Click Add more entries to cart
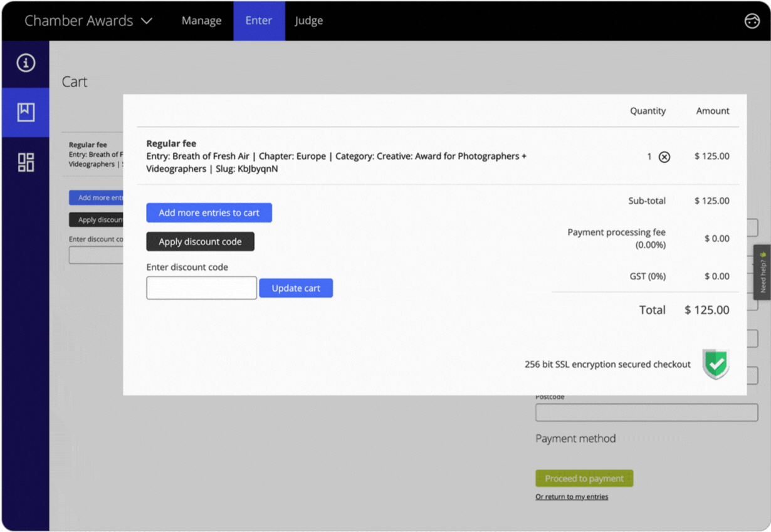 tap(209, 212)
